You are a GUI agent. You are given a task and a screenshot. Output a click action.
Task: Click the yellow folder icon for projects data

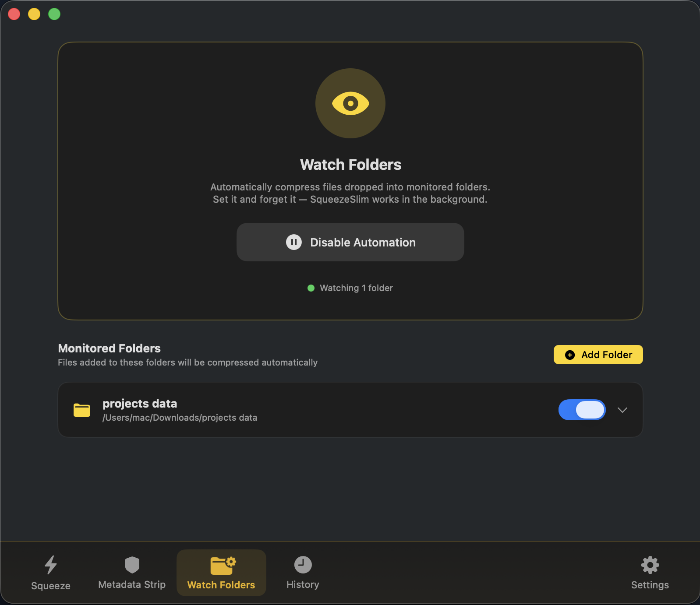[x=82, y=410]
